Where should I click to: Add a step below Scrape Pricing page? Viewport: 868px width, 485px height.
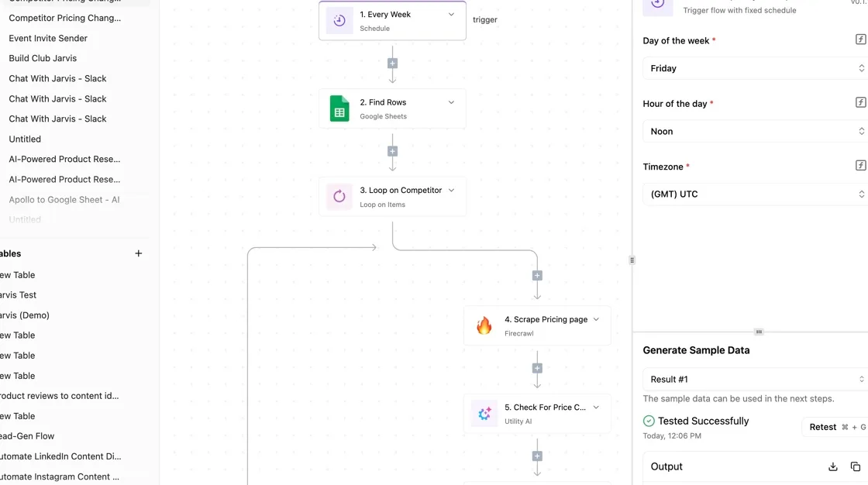click(x=537, y=368)
